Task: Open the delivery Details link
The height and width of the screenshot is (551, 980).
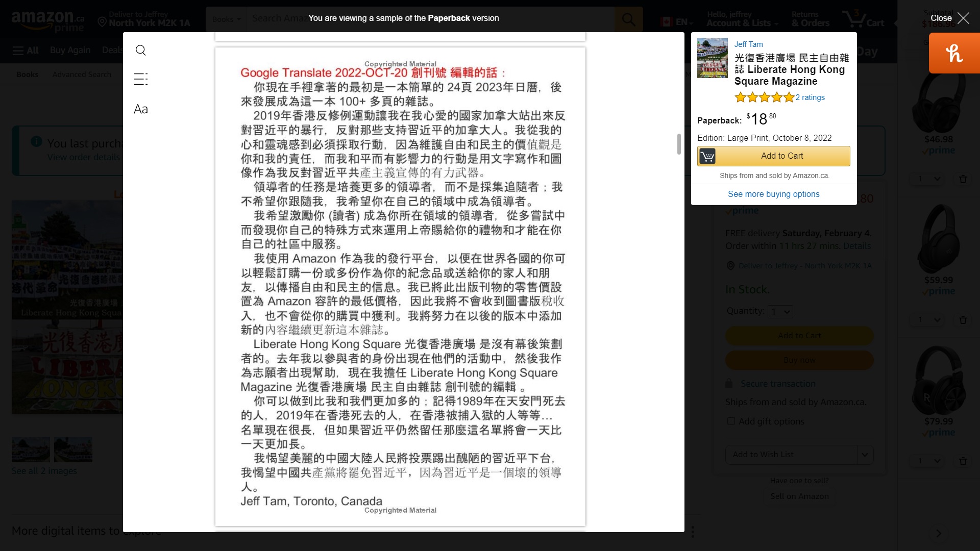Action: [857, 246]
